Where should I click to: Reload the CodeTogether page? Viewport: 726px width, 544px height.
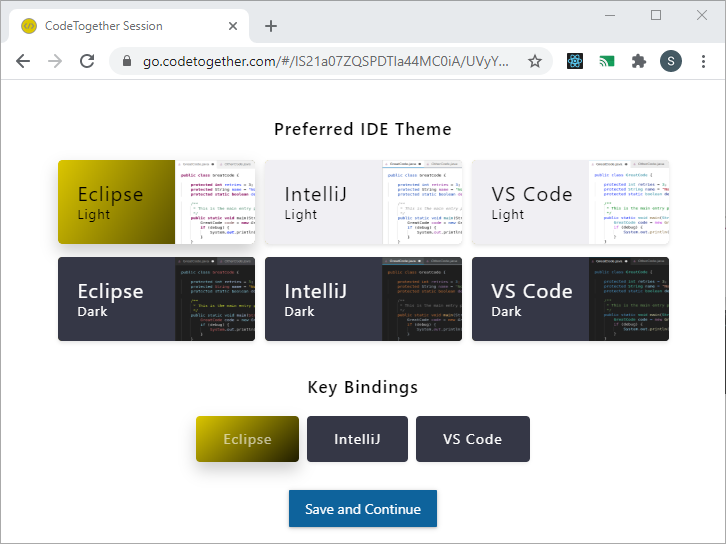pos(87,61)
